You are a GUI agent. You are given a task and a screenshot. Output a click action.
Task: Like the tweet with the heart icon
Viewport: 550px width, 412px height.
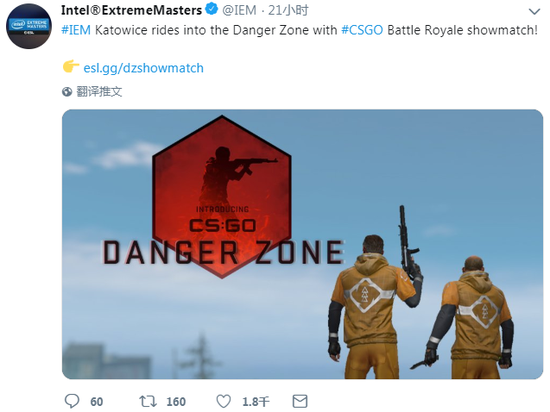pyautogui.click(x=223, y=401)
